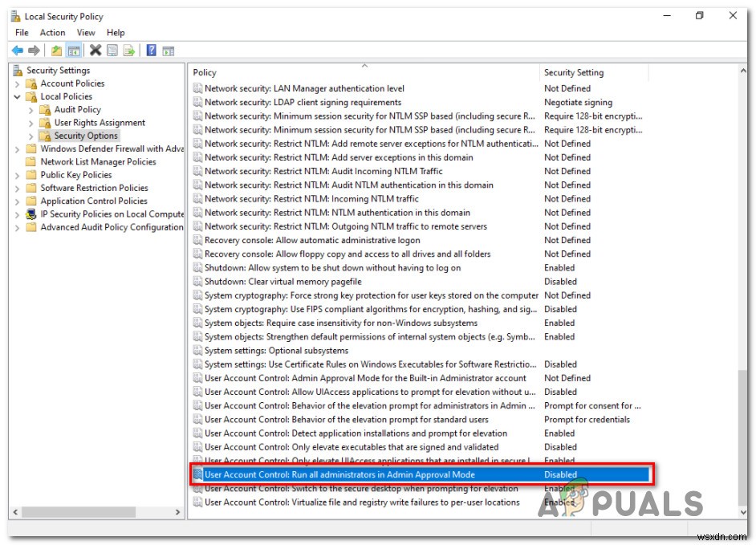Image resolution: width=756 pixels, height=545 pixels.
Task: Click the blue Help question mark icon
Action: [x=152, y=50]
